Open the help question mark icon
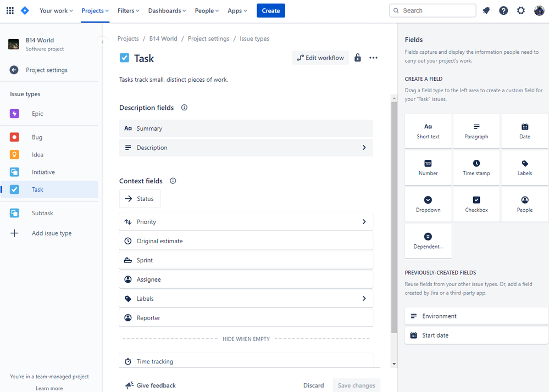549x392 pixels. pyautogui.click(x=503, y=10)
